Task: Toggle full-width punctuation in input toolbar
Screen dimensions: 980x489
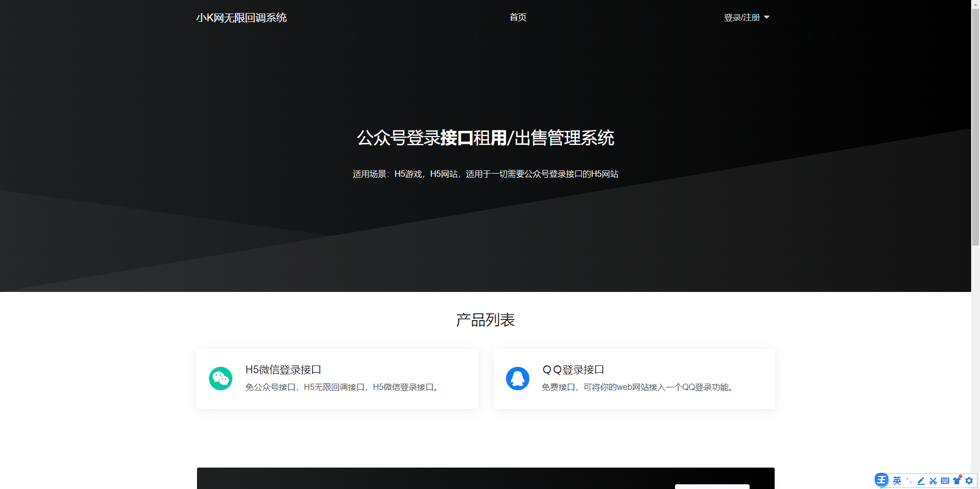Action: click(908, 481)
